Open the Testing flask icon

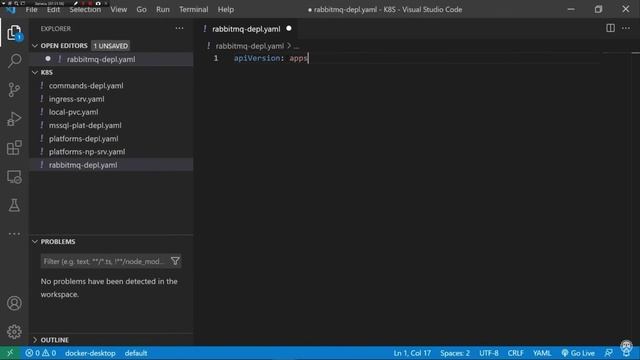pyautogui.click(x=14, y=205)
